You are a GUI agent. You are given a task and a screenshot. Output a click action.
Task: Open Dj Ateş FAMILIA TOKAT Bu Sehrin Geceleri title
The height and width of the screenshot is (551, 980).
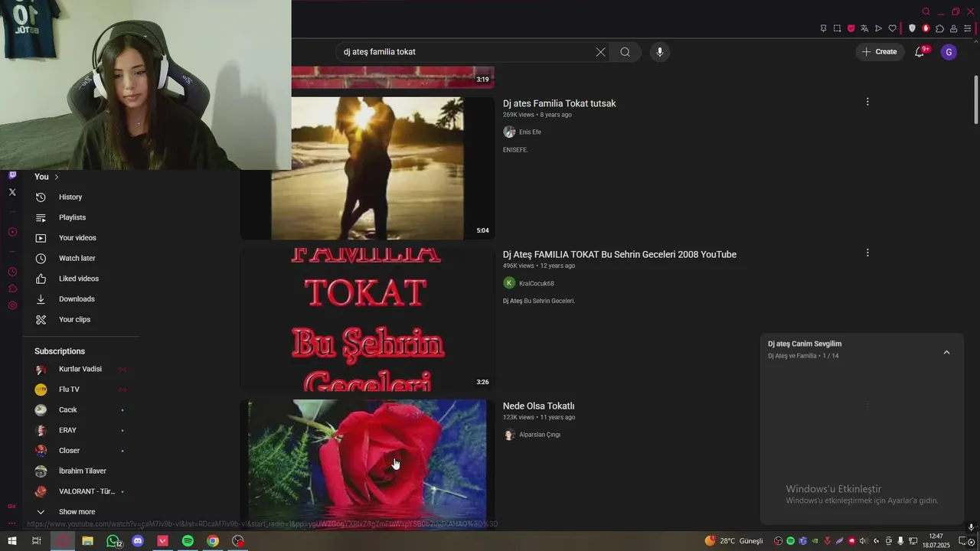619,255
